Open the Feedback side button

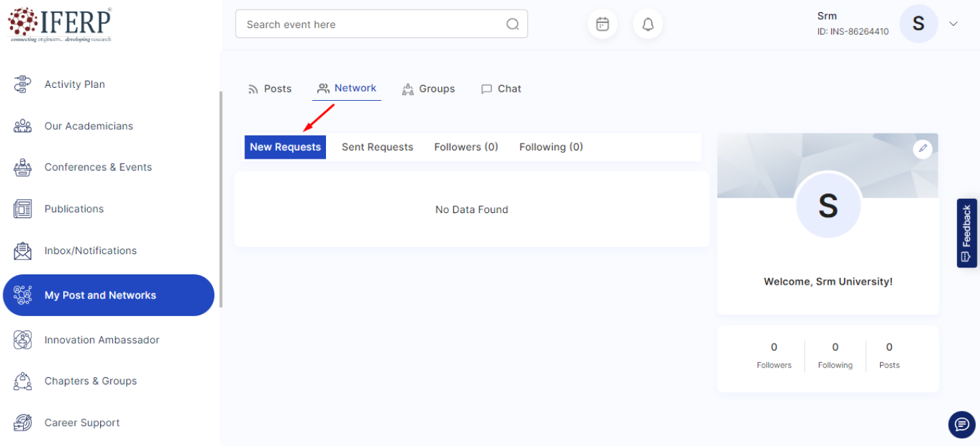(966, 233)
